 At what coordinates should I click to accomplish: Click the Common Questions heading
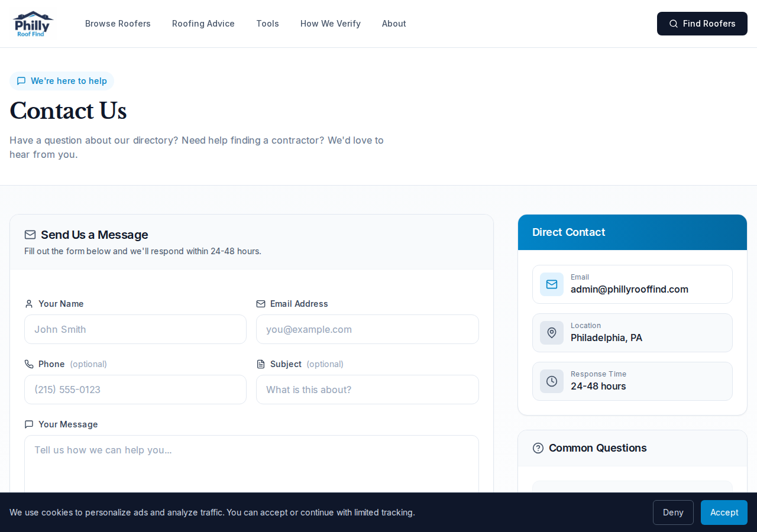tap(597, 448)
